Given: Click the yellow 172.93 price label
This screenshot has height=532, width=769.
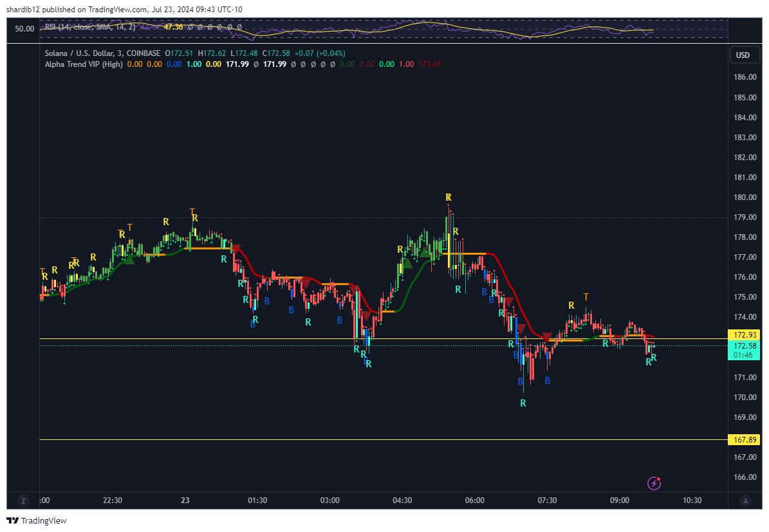Looking at the screenshot, I should click(x=745, y=335).
